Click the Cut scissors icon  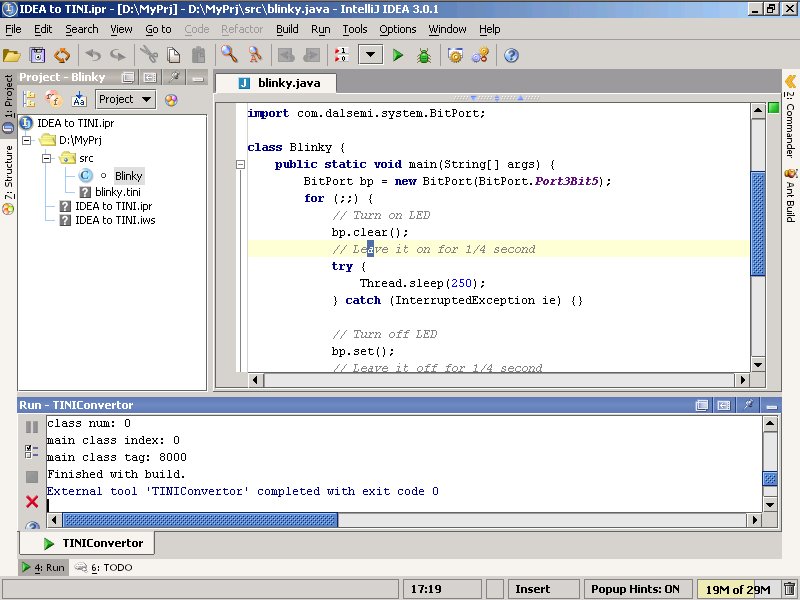149,55
